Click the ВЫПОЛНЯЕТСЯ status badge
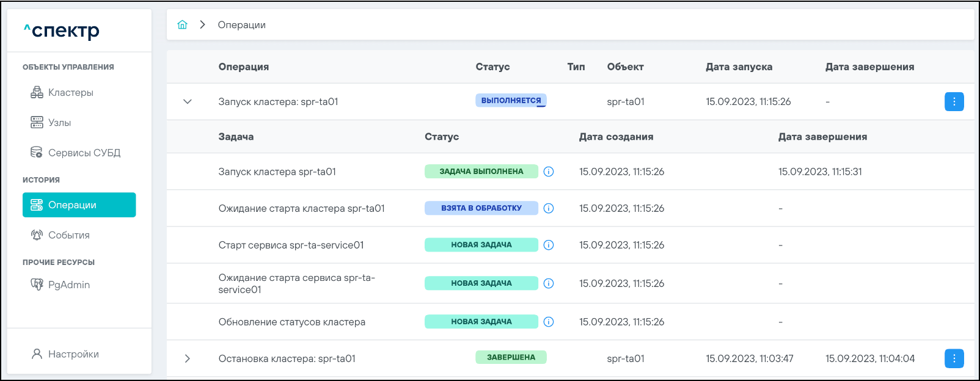 click(x=511, y=101)
